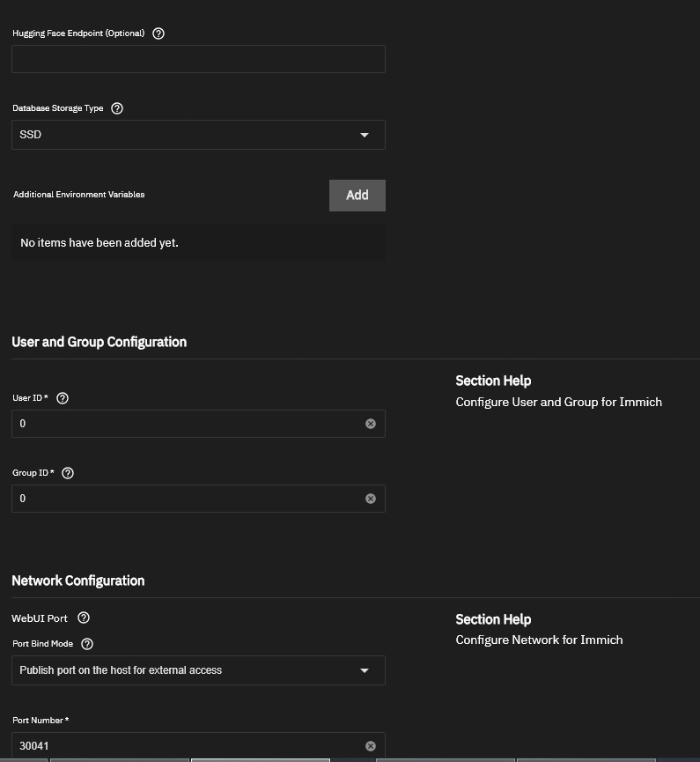Click into the Group ID input field
This screenshot has width=700, height=762.
(185, 499)
